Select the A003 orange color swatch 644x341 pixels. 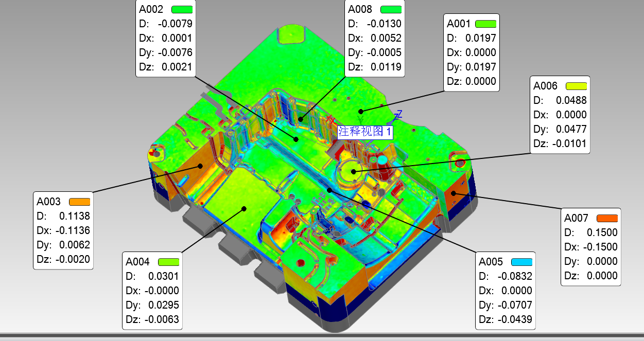coord(80,202)
